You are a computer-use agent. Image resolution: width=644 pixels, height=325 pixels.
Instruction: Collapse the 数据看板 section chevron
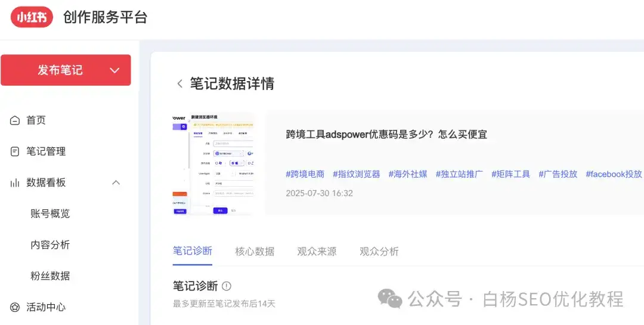point(116,182)
